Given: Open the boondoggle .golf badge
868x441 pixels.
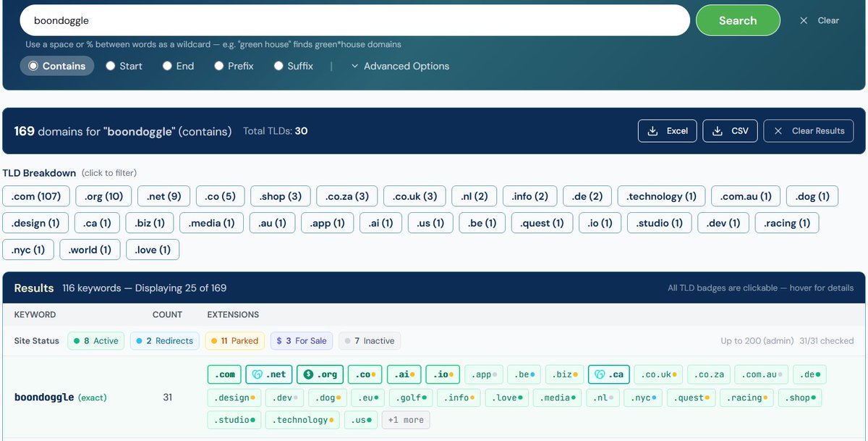Looking at the screenshot, I should tap(412, 398).
